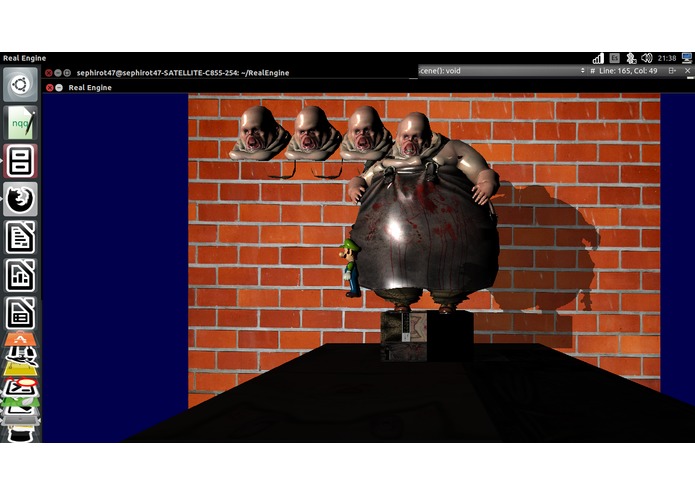Screen dimensions: 695x494
Task: Open the Bluetooth indicator menu
Action: tap(631, 58)
